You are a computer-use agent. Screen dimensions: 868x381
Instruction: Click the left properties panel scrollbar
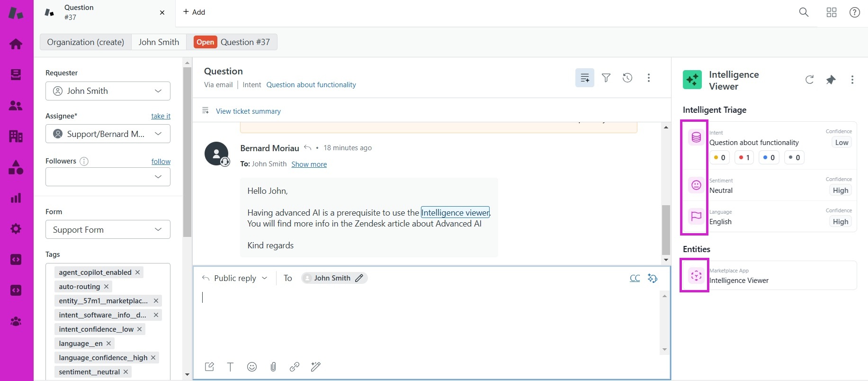tap(187, 152)
